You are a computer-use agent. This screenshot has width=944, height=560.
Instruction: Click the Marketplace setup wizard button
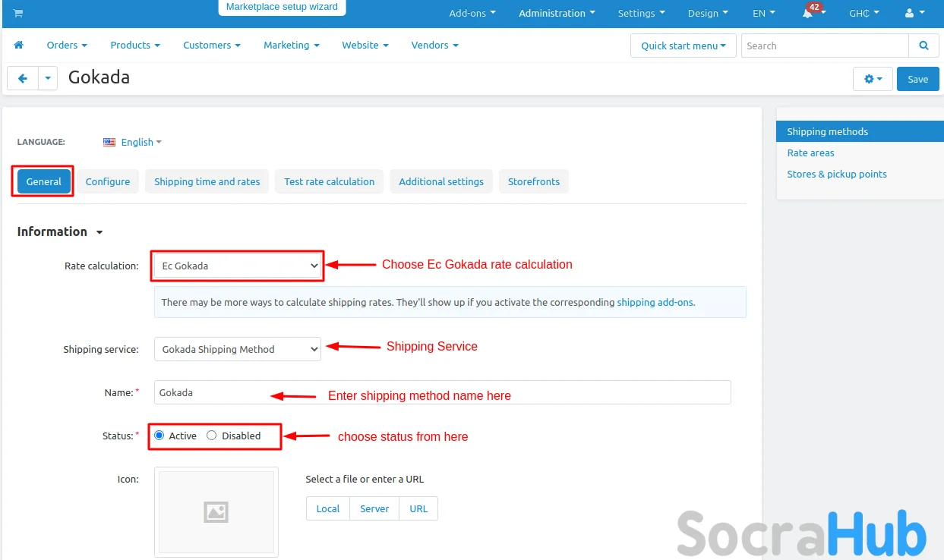(x=283, y=7)
